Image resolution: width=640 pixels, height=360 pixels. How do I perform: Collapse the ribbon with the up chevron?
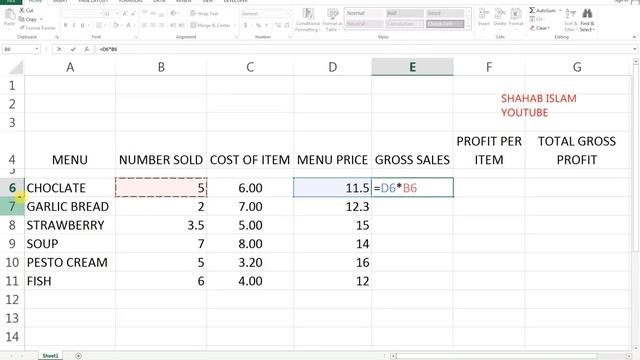[634, 37]
